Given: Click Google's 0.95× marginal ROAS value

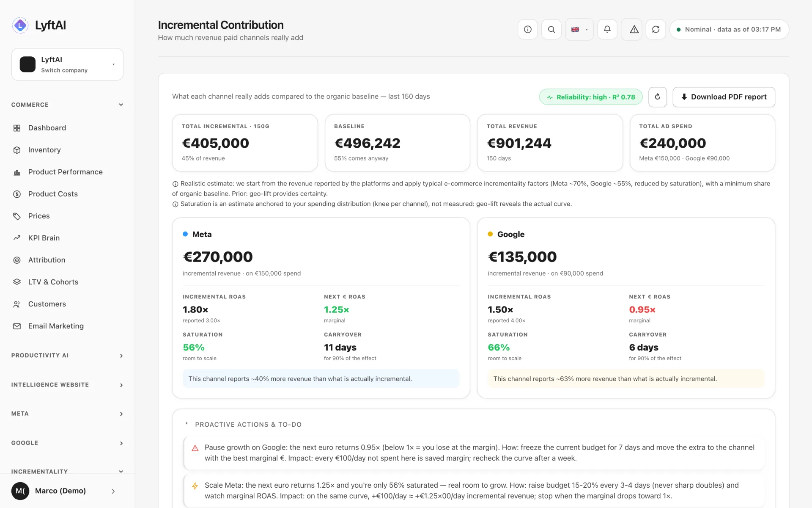Looking at the screenshot, I should pyautogui.click(x=642, y=310).
